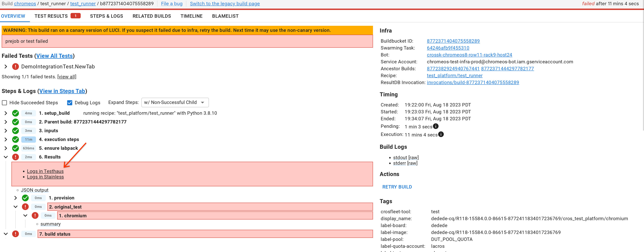The width and height of the screenshot is (644, 252).
Task: Click the red error icon beside 6. Results
Action: pyautogui.click(x=16, y=157)
